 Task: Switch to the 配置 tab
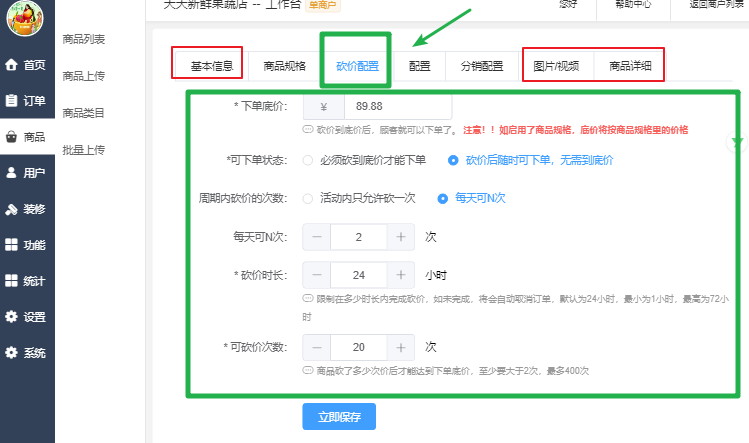click(420, 66)
